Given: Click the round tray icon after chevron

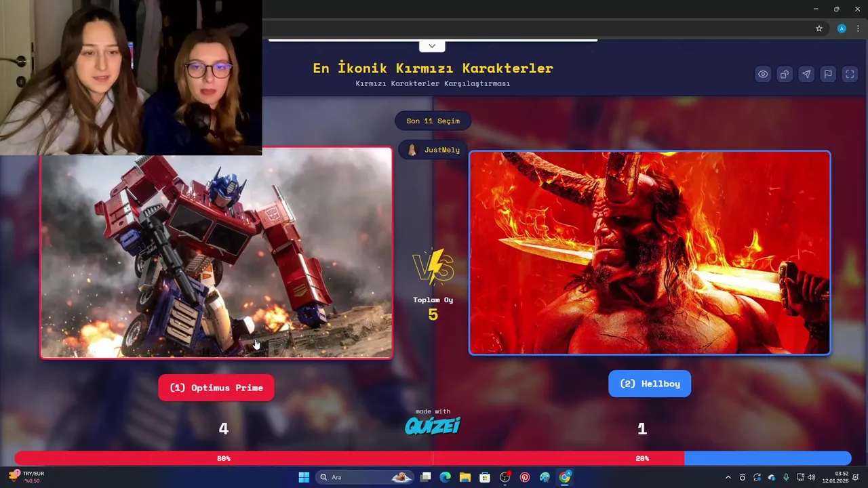Looking at the screenshot, I should [743, 478].
